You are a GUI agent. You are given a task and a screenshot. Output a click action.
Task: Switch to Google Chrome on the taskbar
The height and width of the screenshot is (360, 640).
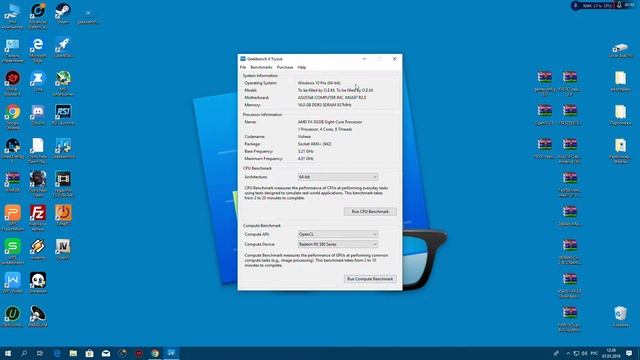pos(155,353)
